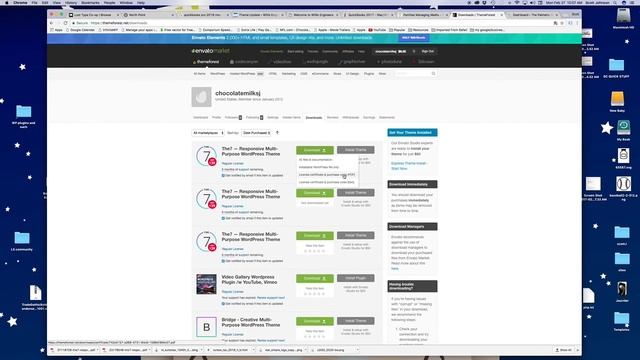Open Download dropdown for Video Gallery plugin
Viewport: 640px width, 360px height.
click(315, 278)
